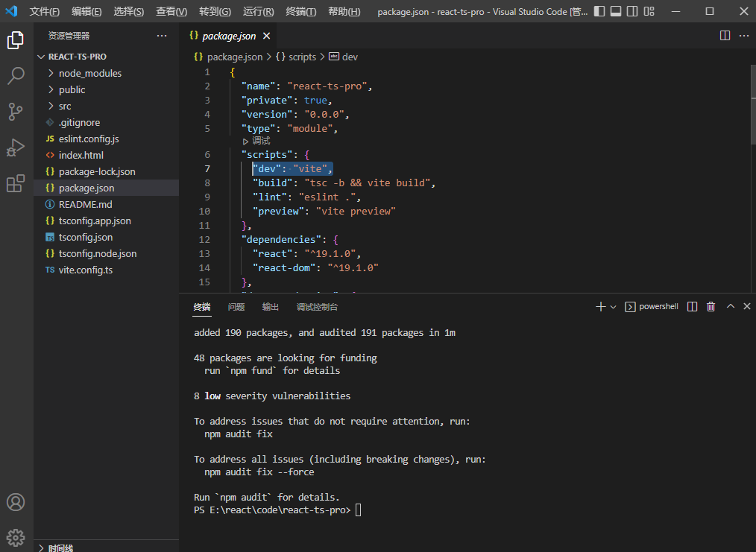Viewport: 756px width, 552px height.
Task: Open tsconfig.node.json in explorer
Action: coord(106,253)
